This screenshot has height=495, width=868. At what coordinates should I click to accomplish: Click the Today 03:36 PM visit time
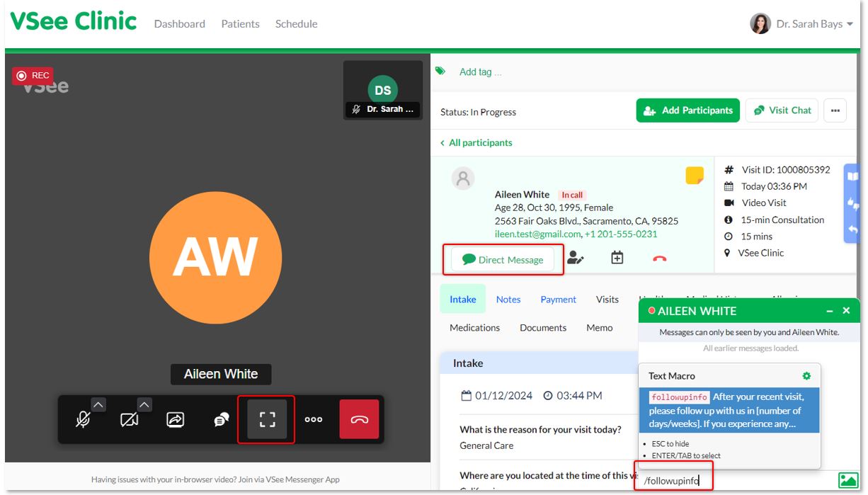pyautogui.click(x=775, y=186)
